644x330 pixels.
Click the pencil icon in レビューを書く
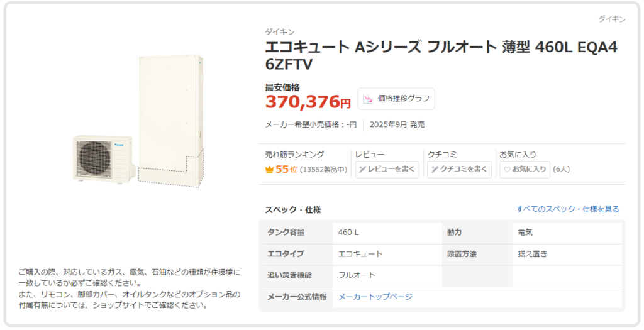click(x=363, y=169)
